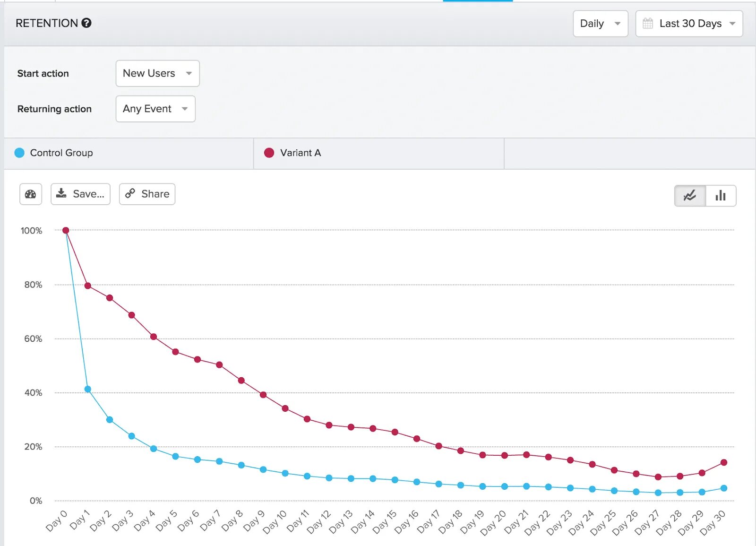Switch to bar chart view
The height and width of the screenshot is (546, 756).
pos(721,195)
